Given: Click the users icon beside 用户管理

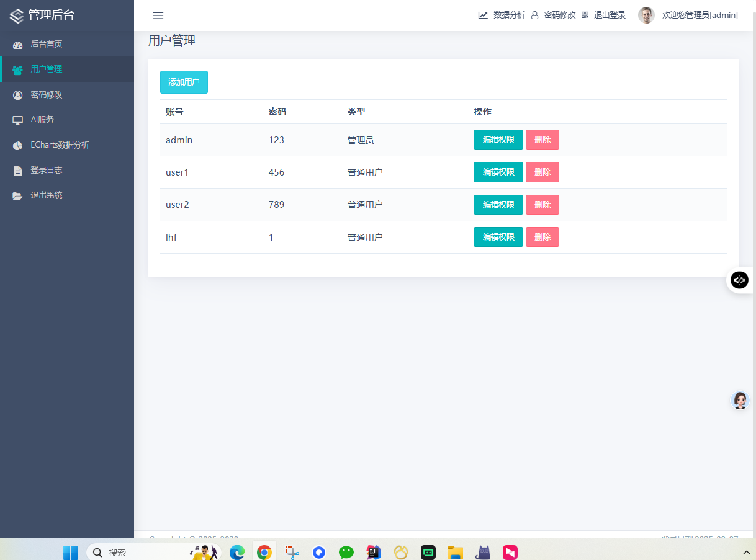Looking at the screenshot, I should pyautogui.click(x=17, y=69).
